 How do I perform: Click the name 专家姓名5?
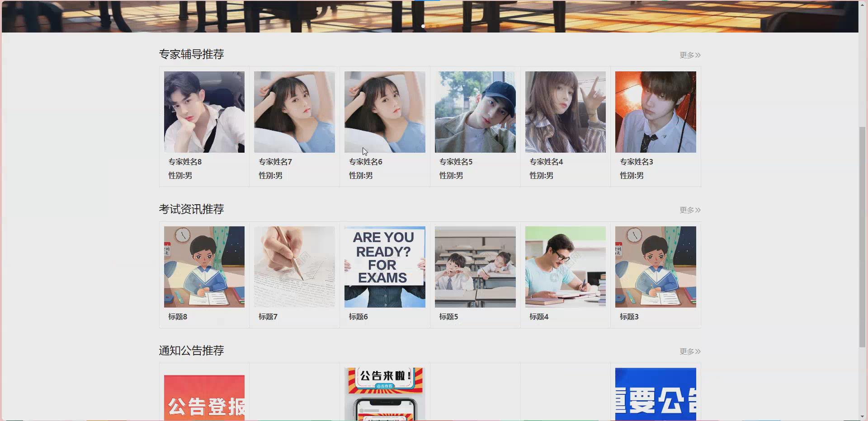tap(456, 162)
